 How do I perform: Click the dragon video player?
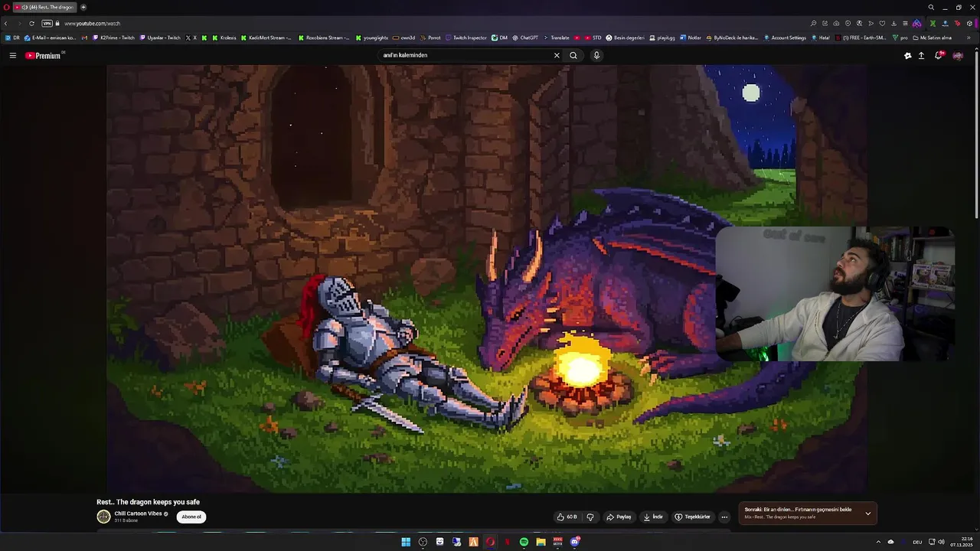486,279
